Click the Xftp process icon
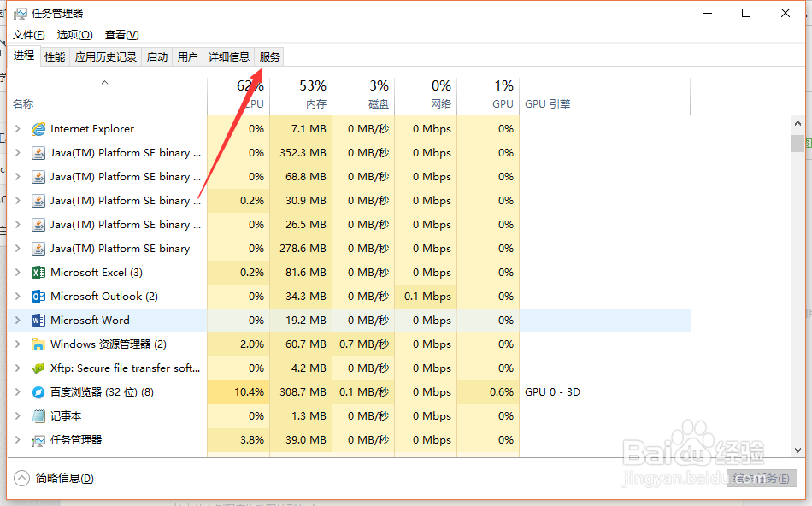The width and height of the screenshot is (812, 506). click(38, 368)
